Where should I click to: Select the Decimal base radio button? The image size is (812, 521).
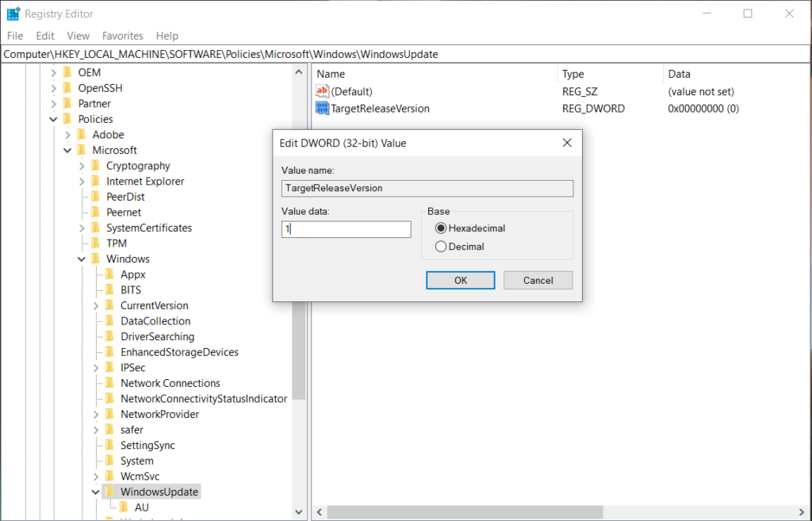coord(441,247)
